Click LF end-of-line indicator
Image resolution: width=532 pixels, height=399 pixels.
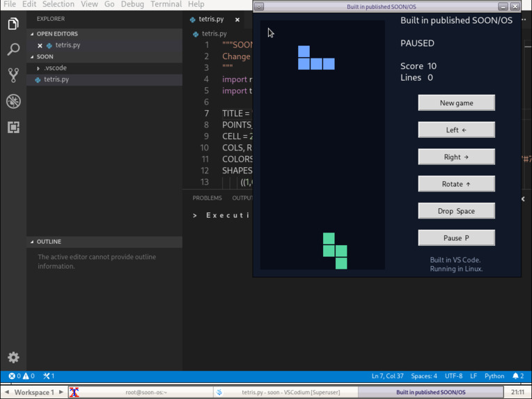pos(474,376)
